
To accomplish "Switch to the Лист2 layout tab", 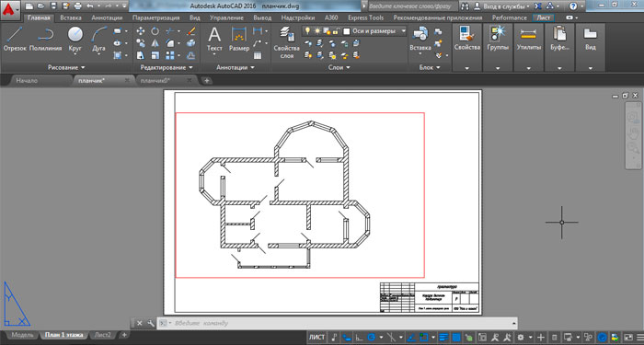I will click(x=103, y=335).
